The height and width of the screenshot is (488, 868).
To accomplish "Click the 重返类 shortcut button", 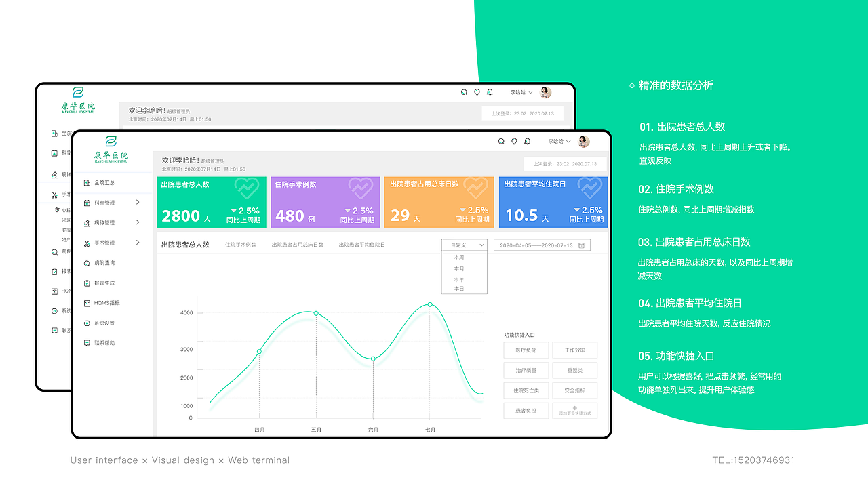I will point(575,370).
